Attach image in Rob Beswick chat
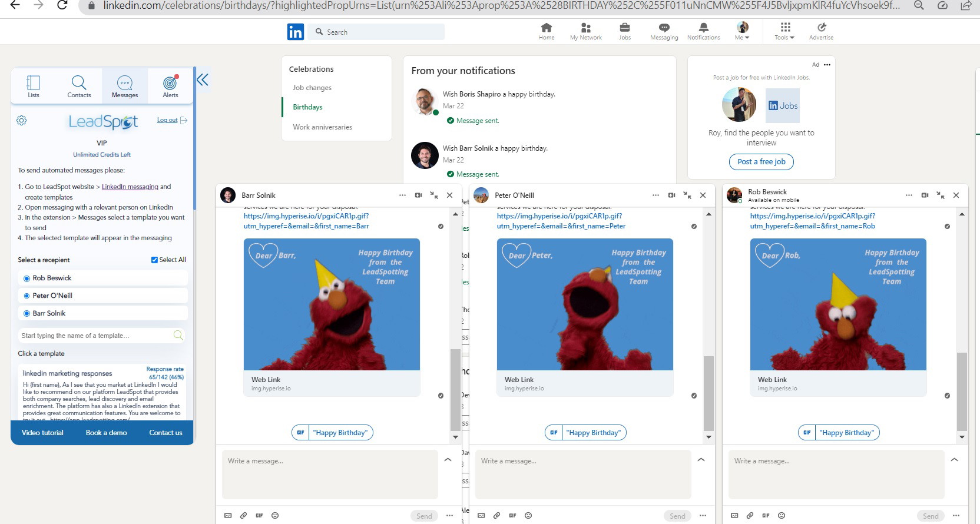This screenshot has height=524, width=980. click(734, 516)
